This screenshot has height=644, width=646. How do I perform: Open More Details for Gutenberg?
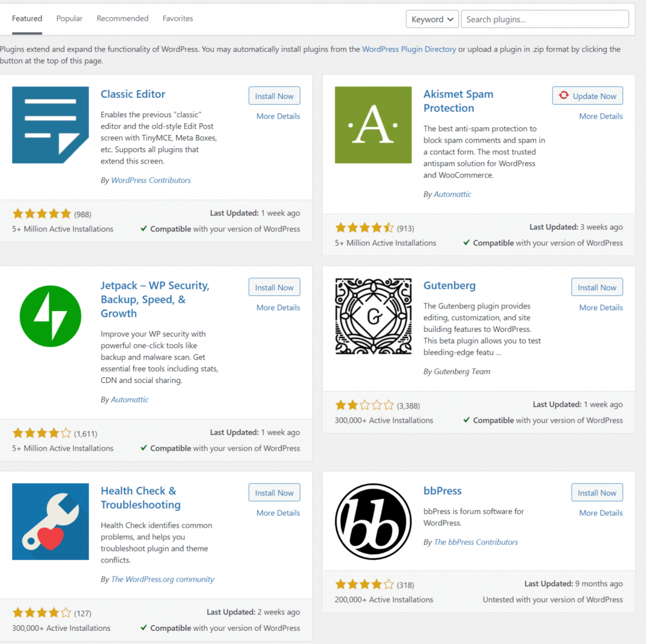601,307
